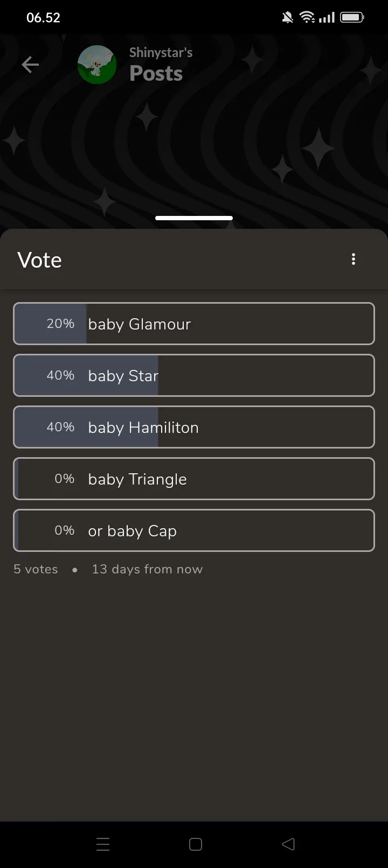Choose baby Hamiliton in the poll
This screenshot has height=868, width=388.
click(x=194, y=427)
